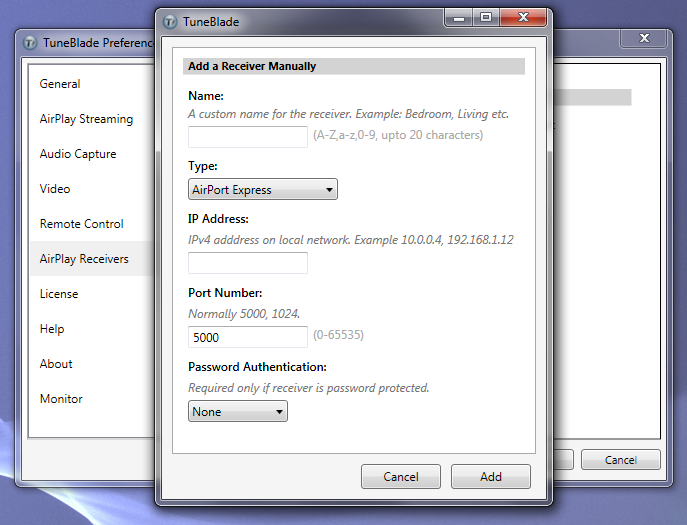Screen dimensions: 687x525
Task: Click Cancel in the TuneBlade dialog
Action: [401, 476]
